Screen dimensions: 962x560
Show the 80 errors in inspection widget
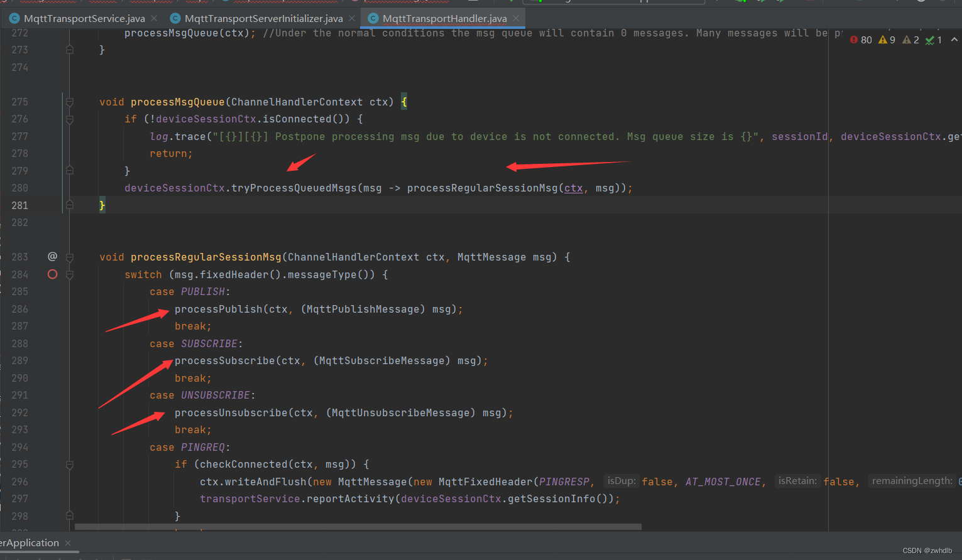(861, 40)
